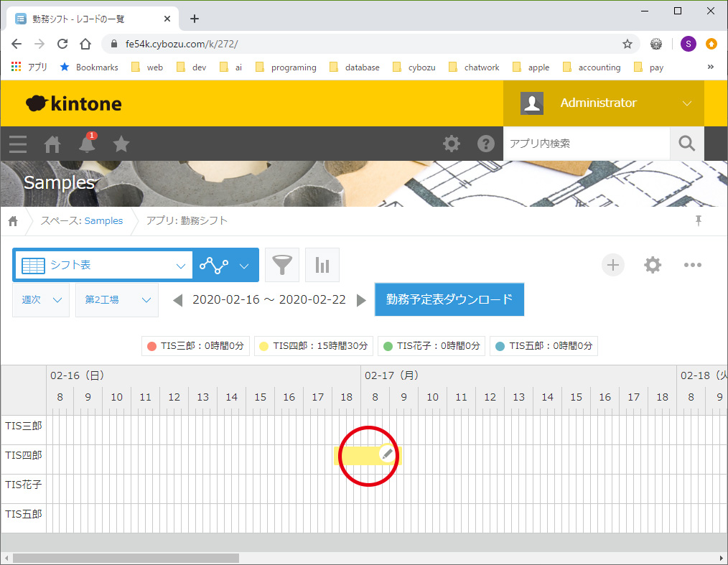Click the browser address bar URL
Image resolution: width=728 pixels, height=565 pixels.
[182, 44]
